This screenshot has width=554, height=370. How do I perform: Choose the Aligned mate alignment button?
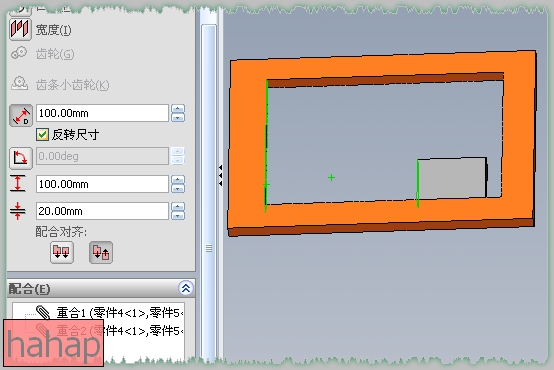pos(62,252)
